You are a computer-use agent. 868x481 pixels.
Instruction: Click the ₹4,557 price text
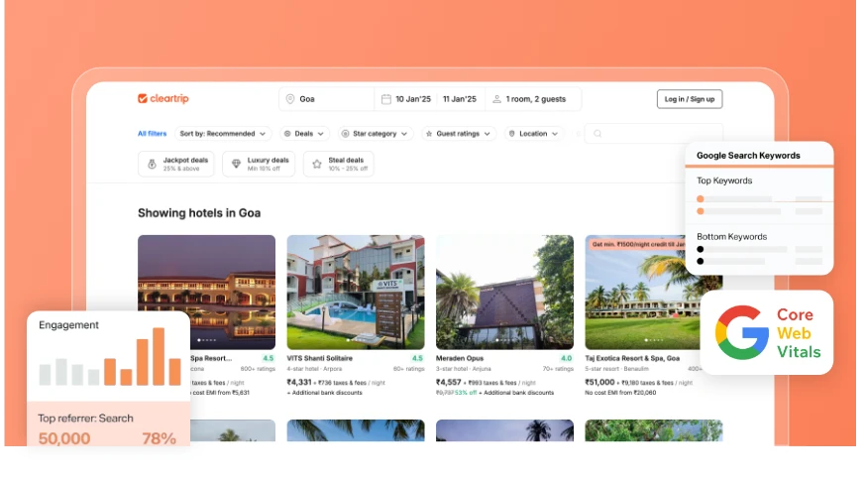point(449,383)
